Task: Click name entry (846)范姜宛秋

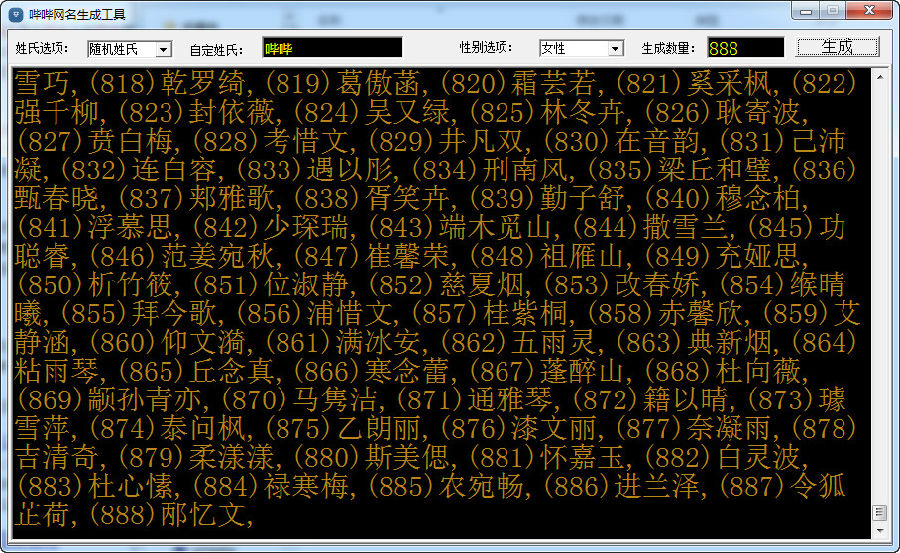Action: click(x=184, y=256)
